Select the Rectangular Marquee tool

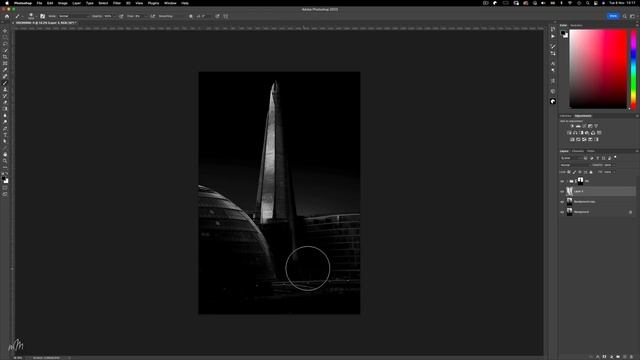click(5, 37)
